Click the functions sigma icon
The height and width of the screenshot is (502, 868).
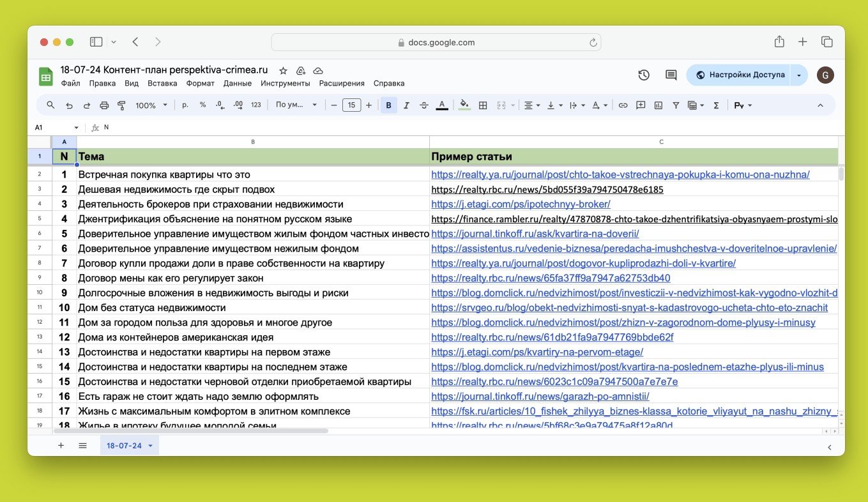tap(716, 105)
